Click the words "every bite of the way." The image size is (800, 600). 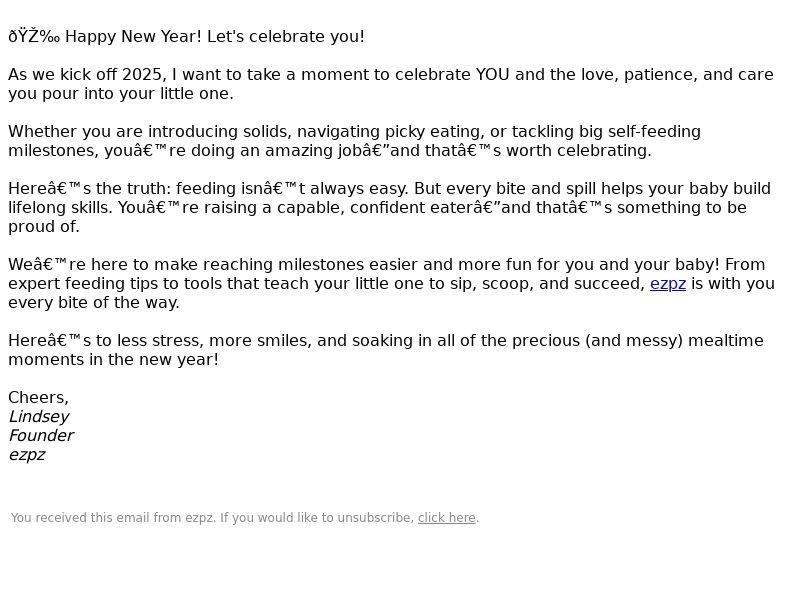94,303
